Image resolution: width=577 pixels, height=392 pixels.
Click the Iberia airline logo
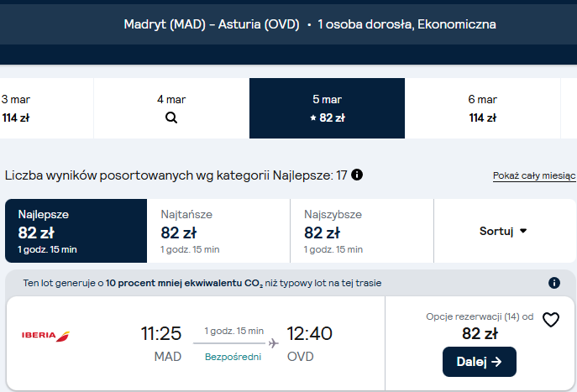click(45, 336)
